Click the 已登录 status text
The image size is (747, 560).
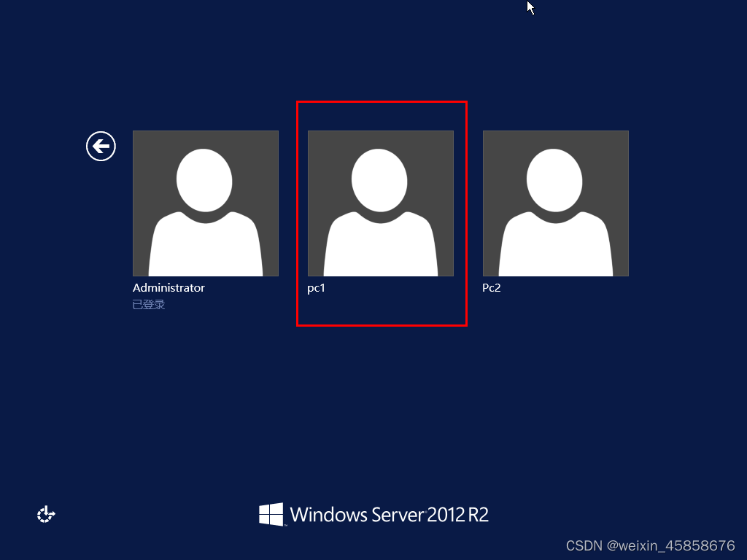pos(149,305)
